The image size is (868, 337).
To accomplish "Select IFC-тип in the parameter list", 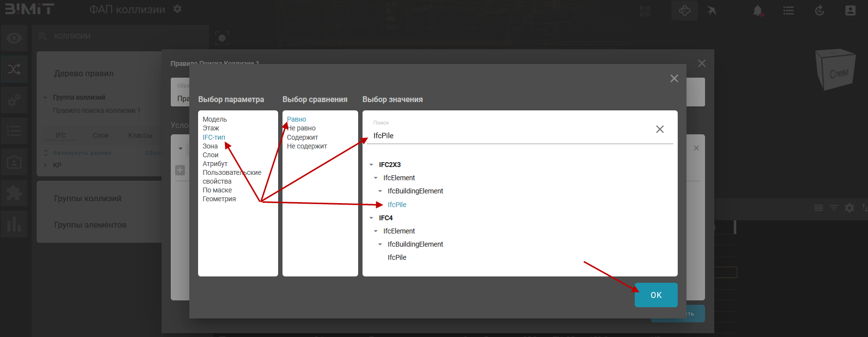I will 214,137.
